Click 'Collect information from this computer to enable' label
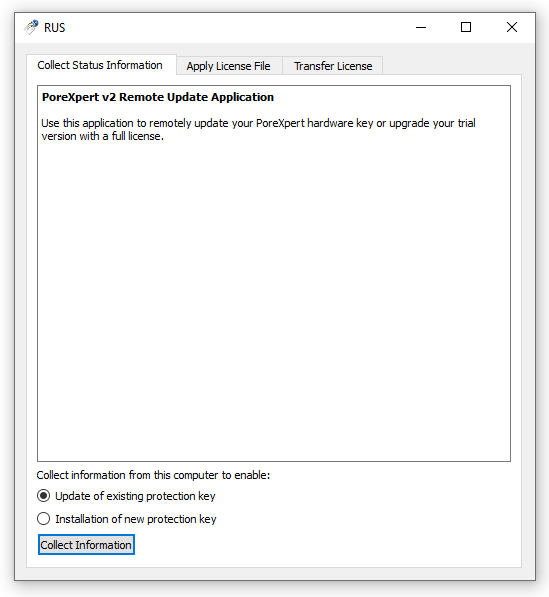This screenshot has height=597, width=549. pos(153,475)
